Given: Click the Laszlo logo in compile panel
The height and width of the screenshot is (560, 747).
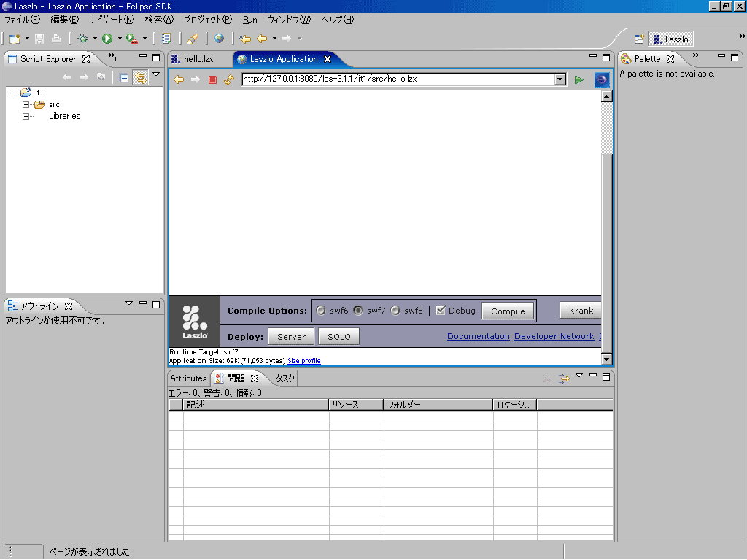Looking at the screenshot, I should 195,322.
